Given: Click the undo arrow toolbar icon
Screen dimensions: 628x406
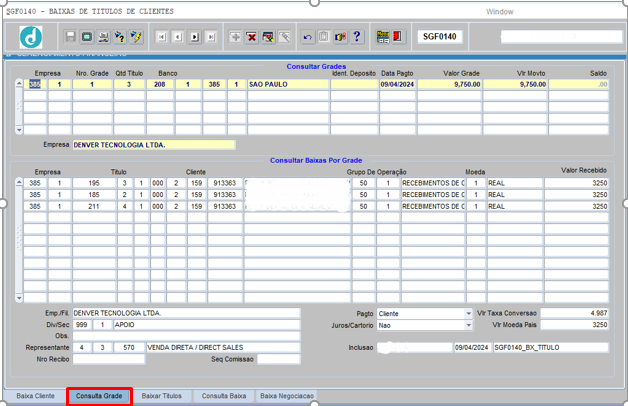Looking at the screenshot, I should 308,37.
